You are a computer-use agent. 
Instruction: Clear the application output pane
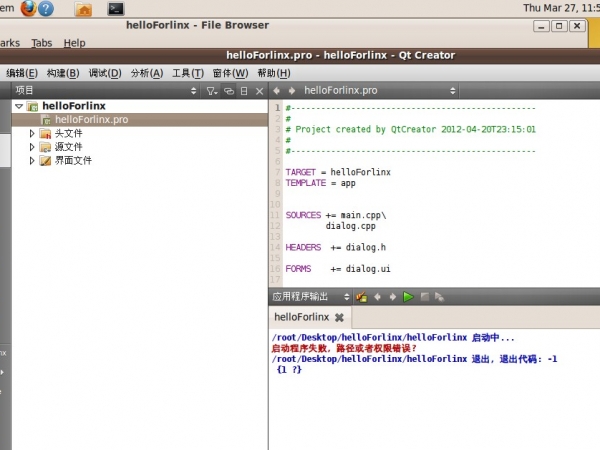361,297
